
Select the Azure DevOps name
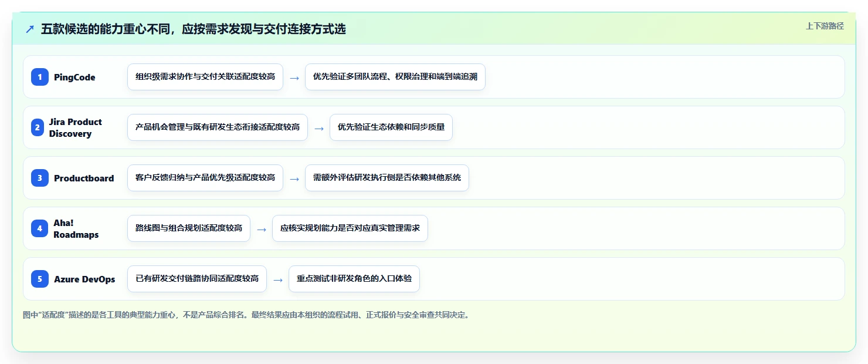pyautogui.click(x=84, y=279)
